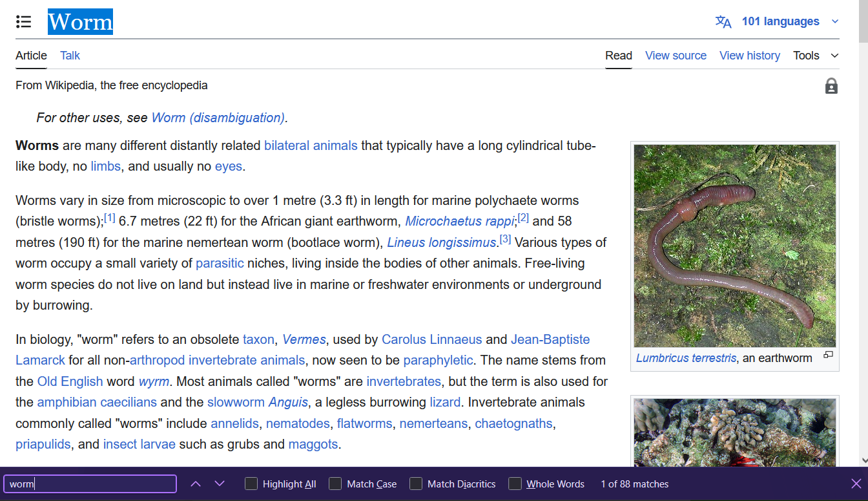
Task: Open the limbs link
Action: coord(105,166)
